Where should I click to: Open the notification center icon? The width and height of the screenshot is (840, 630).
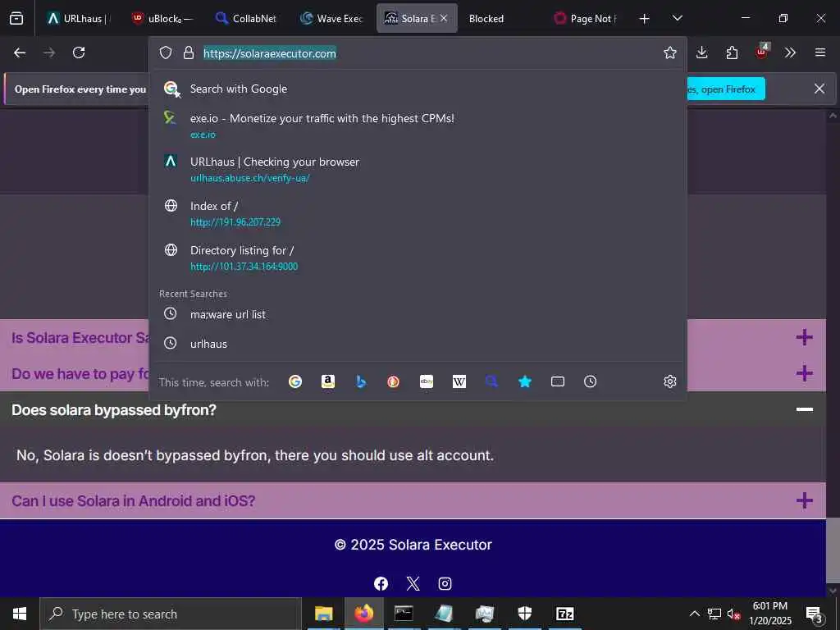[x=814, y=614]
